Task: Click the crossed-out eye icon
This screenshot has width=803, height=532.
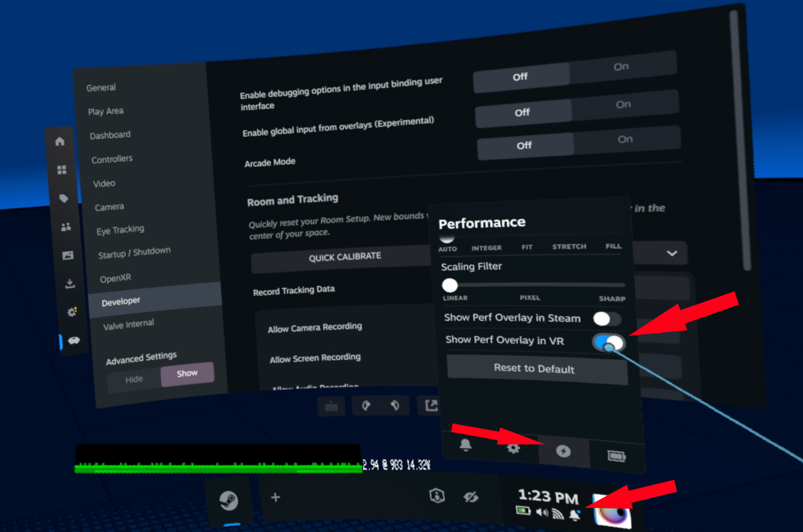Action: coord(470,497)
